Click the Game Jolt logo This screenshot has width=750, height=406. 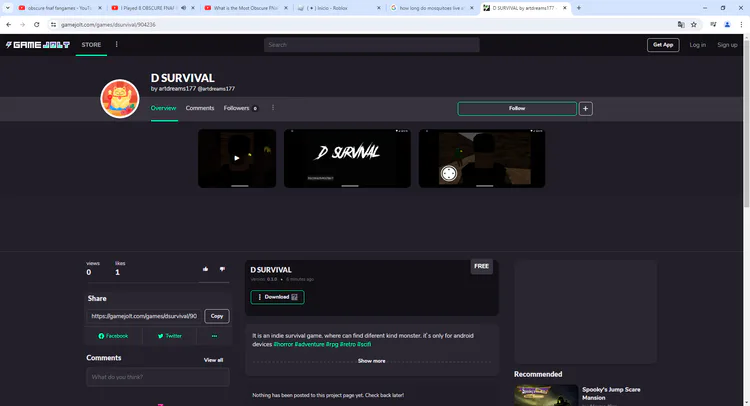pos(38,45)
